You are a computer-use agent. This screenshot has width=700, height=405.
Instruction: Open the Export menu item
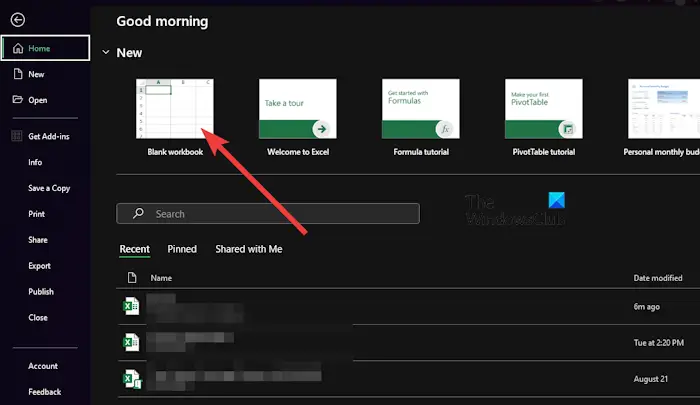[39, 266]
